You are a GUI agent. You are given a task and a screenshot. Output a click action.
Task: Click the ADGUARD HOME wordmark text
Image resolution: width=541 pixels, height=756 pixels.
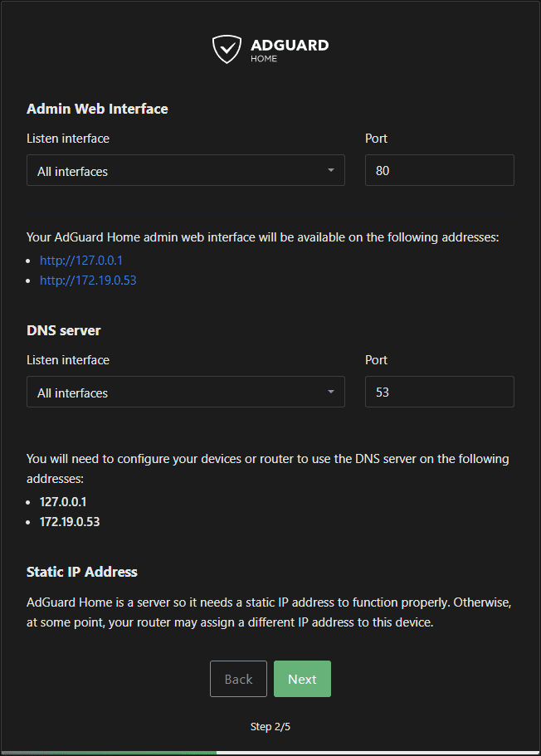[x=289, y=48]
